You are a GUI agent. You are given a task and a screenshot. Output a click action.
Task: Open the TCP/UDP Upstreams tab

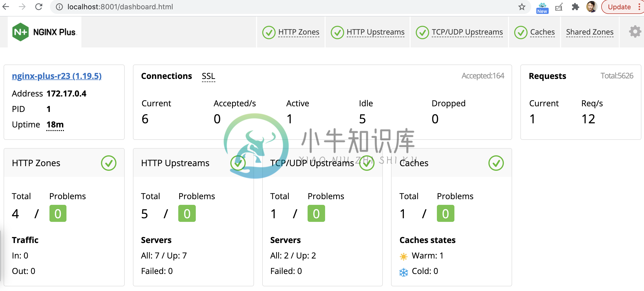(467, 32)
